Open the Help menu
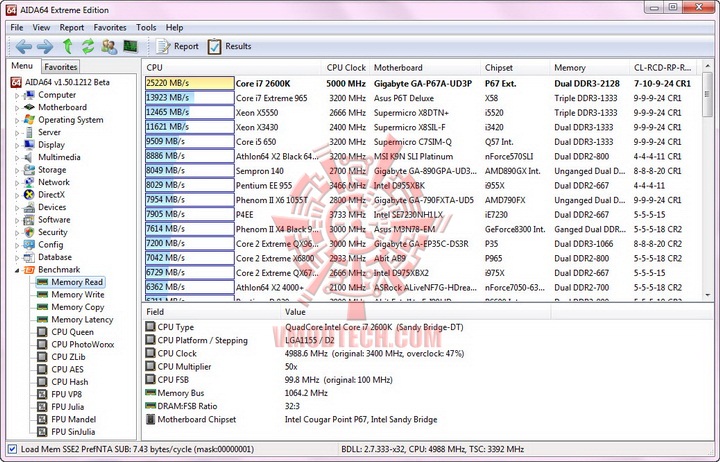The image size is (720, 462). 174,28
